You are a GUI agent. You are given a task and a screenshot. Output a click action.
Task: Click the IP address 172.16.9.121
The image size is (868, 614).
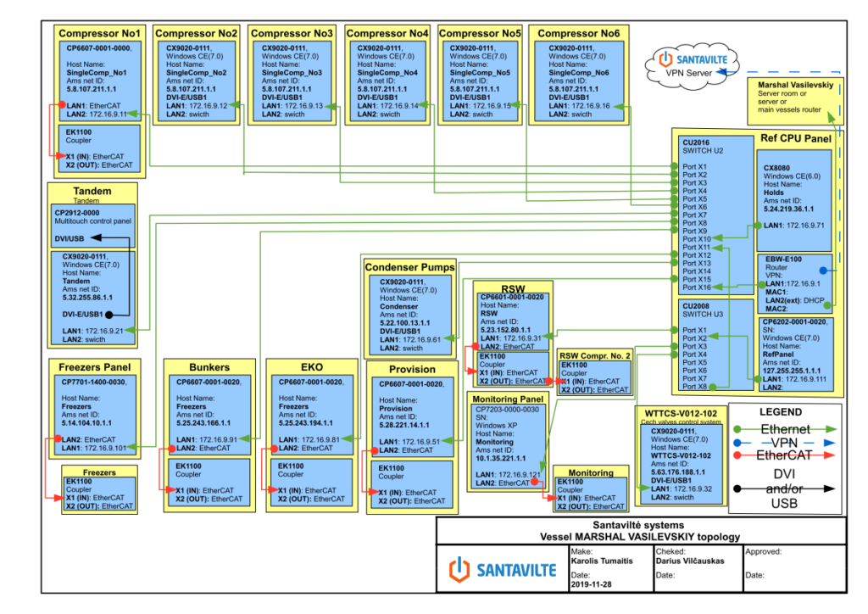pyautogui.click(x=520, y=474)
